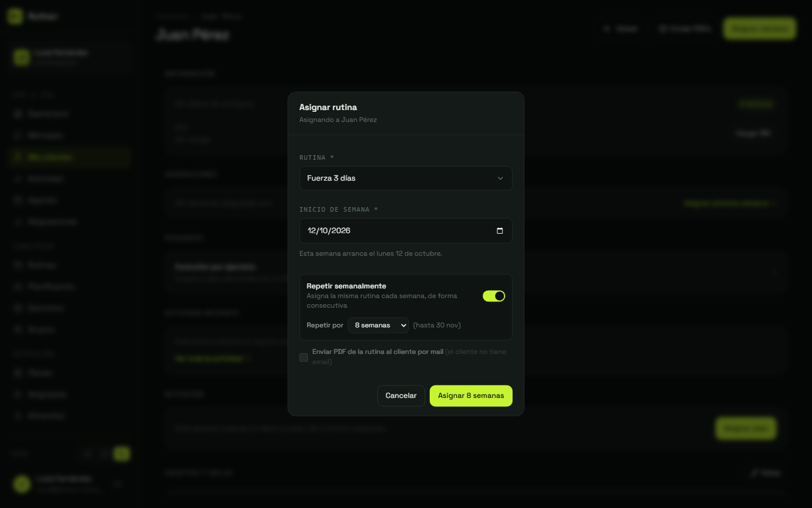812x508 pixels.
Task: Click the green app logo in sidebar
Action: (x=15, y=16)
